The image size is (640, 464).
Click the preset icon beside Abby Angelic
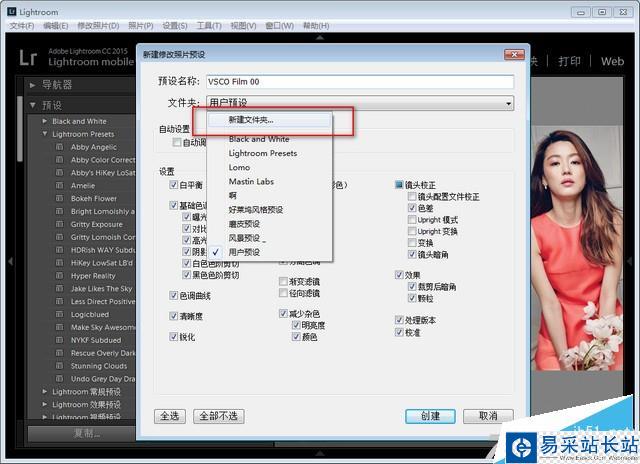[60, 147]
